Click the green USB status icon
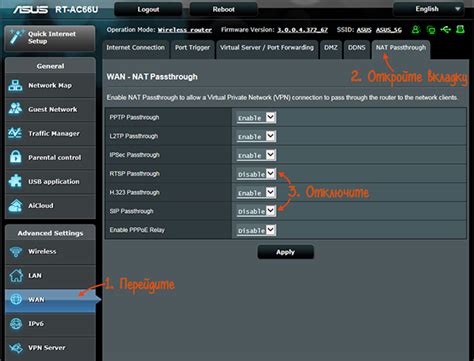The image size is (474, 361). (x=445, y=30)
